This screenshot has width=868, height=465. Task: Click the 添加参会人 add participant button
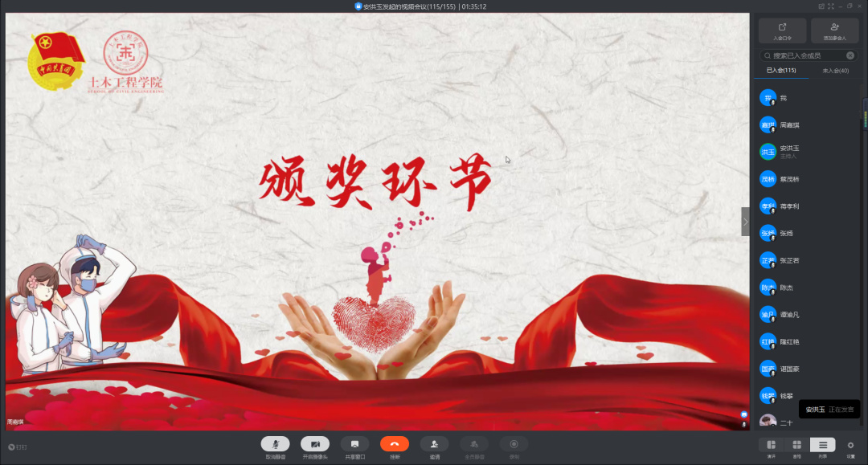[835, 31]
